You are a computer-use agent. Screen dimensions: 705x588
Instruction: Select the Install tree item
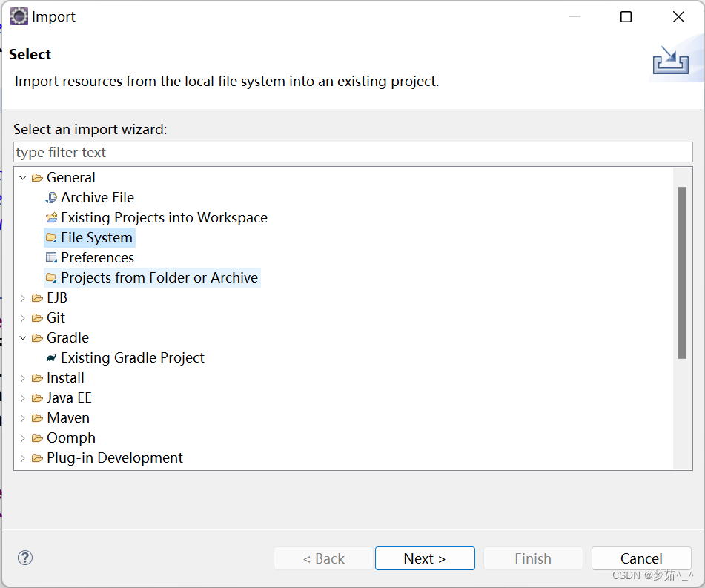[x=65, y=378]
